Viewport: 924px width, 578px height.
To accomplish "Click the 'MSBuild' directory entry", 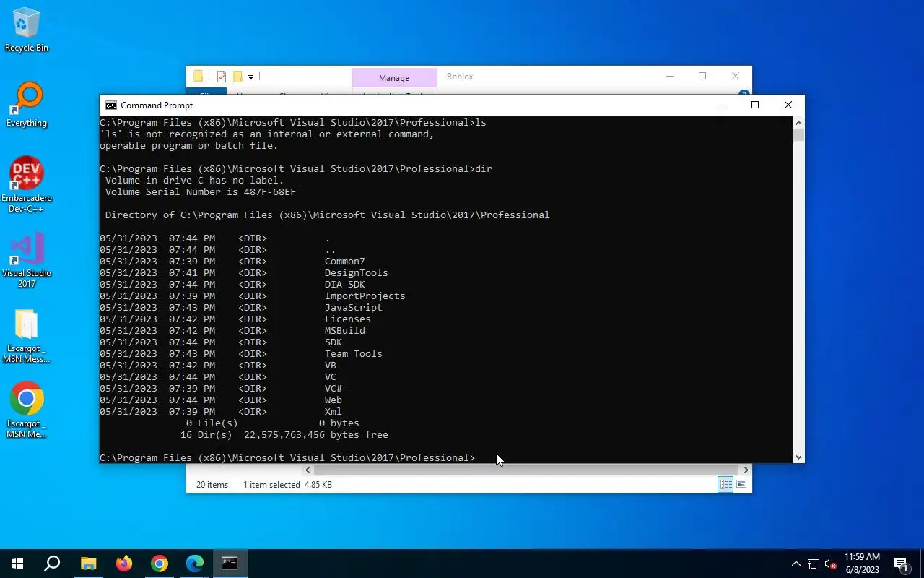I will click(345, 331).
